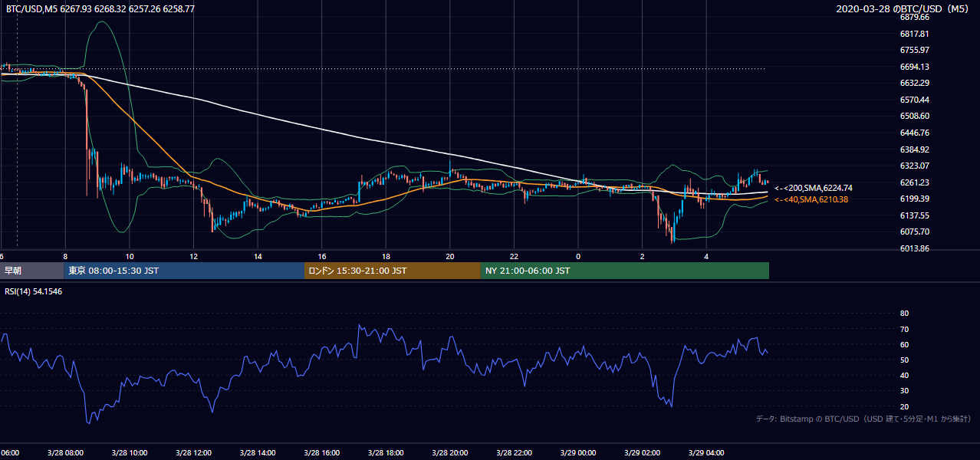
Task: Click the RSI 20 level label
Action: point(904,406)
